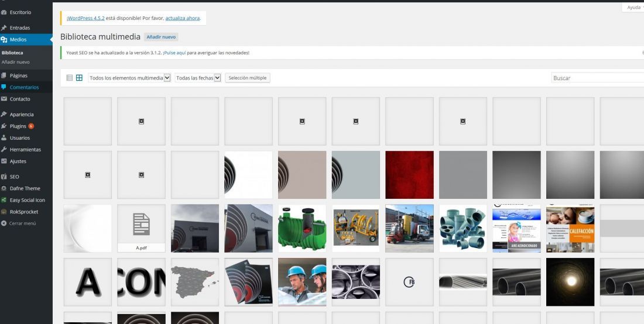Click 'actualiza ahora' update link
The image size is (644, 324).
[182, 19]
